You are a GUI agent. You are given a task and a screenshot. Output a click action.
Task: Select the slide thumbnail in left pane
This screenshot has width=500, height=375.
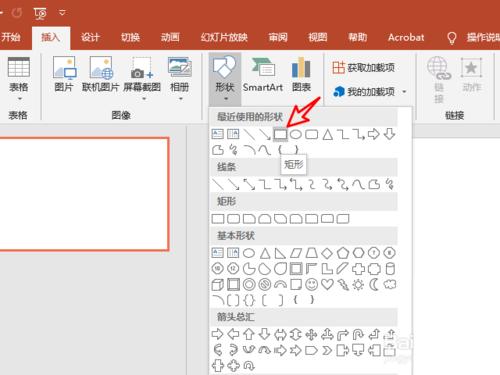click(84, 194)
